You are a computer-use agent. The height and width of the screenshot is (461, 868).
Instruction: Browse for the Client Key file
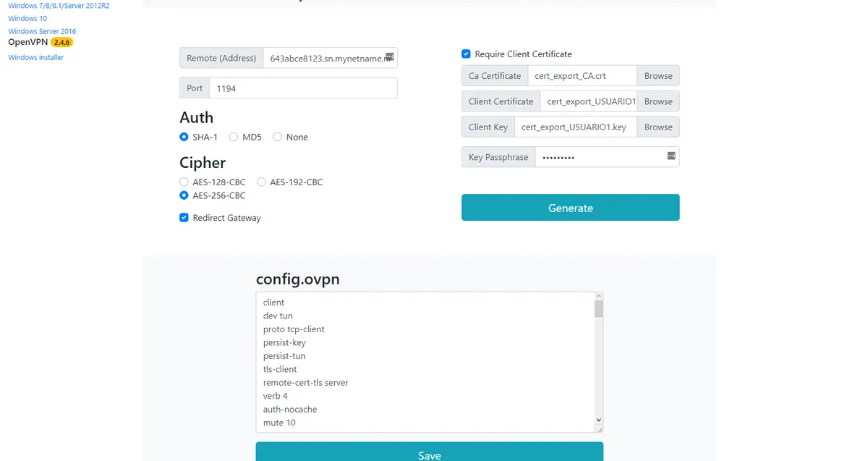coord(658,127)
